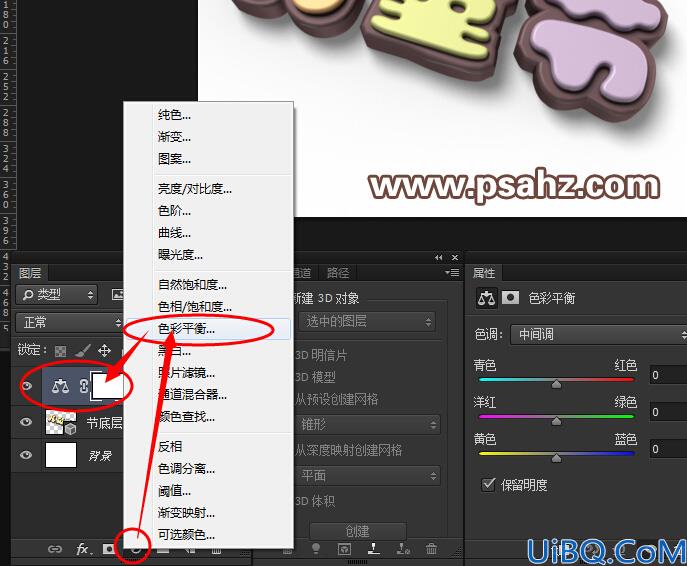Choose 色阶... from the menu

[x=174, y=211]
